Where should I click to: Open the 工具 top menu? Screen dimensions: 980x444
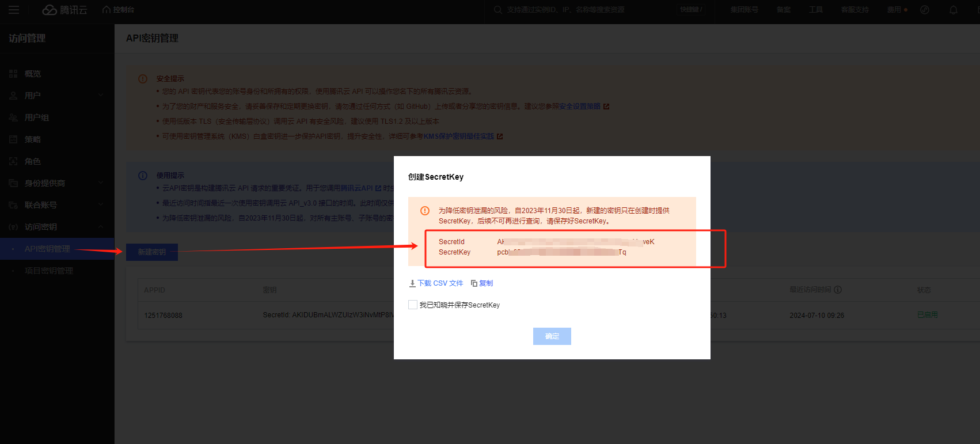[815, 10]
